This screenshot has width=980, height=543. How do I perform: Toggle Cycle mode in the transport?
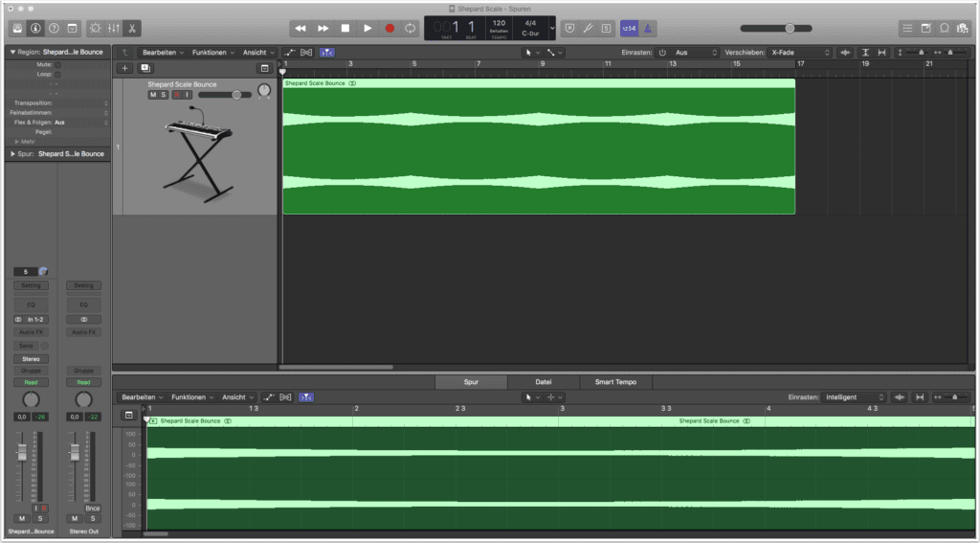coord(411,29)
